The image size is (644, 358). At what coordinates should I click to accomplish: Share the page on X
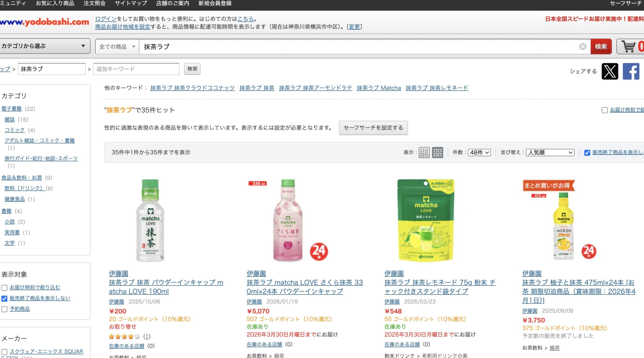point(610,71)
